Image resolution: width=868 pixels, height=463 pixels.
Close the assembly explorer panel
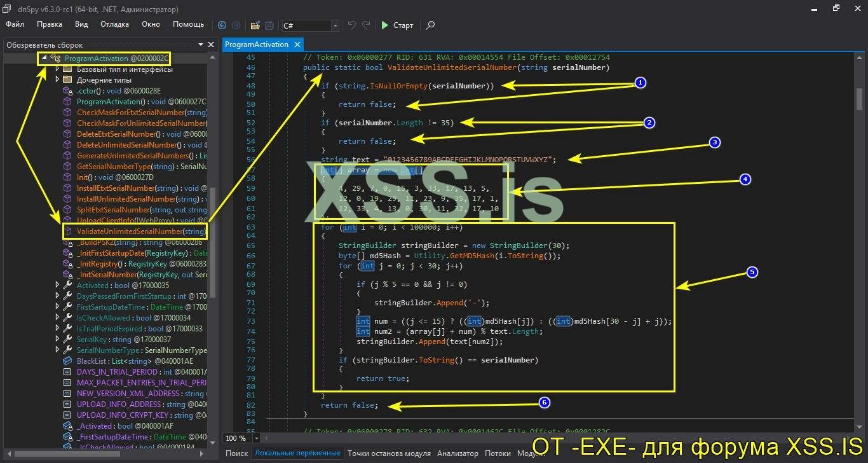click(x=211, y=45)
